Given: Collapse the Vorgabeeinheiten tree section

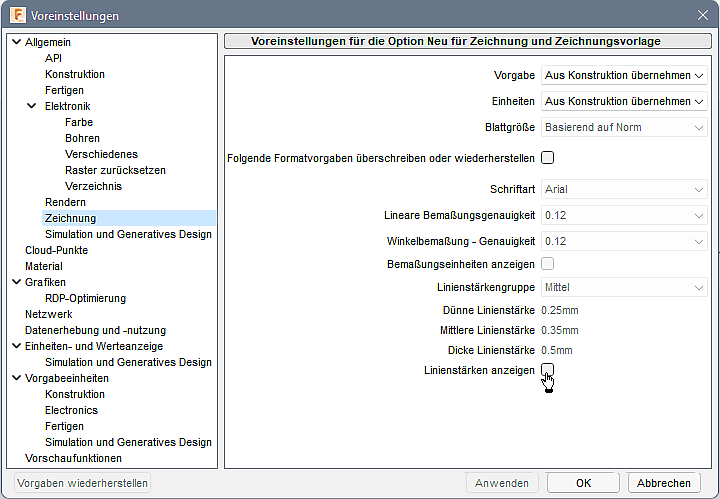Looking at the screenshot, I should 14,378.
